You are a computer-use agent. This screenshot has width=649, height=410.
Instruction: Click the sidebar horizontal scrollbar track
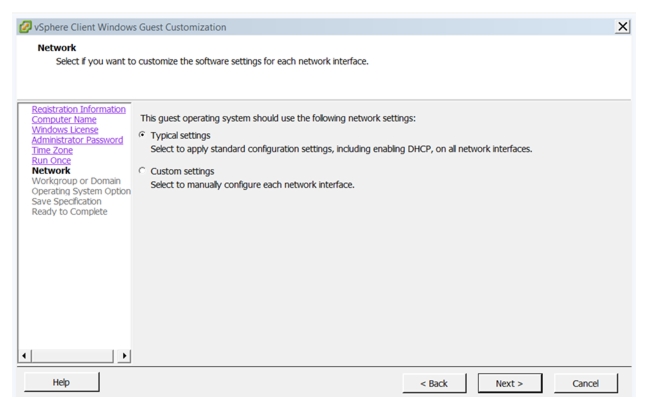(72, 355)
